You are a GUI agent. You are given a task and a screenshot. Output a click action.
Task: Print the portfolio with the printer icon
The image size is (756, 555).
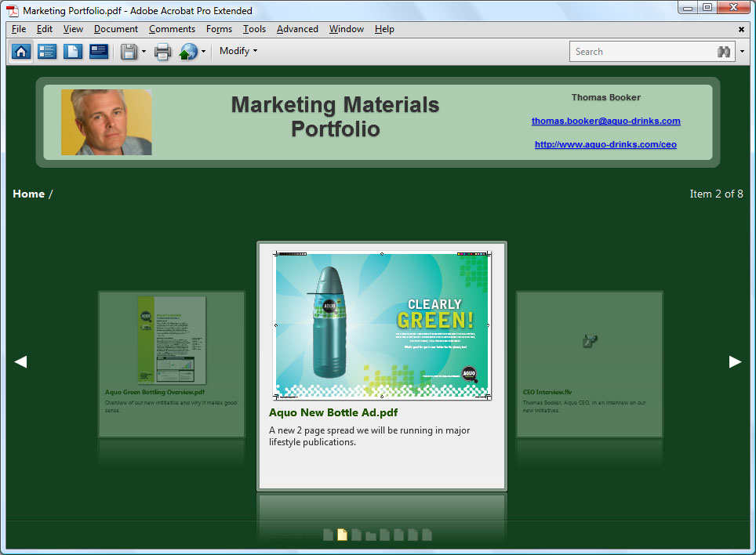[x=162, y=52]
